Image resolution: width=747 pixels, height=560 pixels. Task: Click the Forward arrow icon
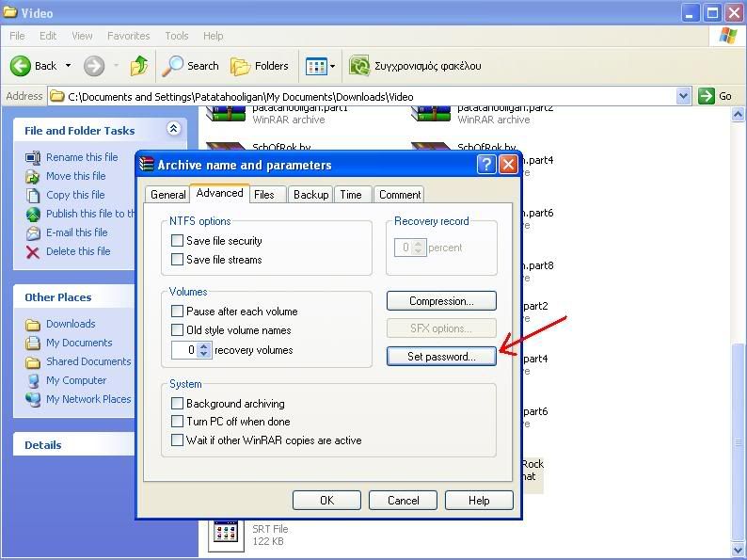tap(94, 66)
